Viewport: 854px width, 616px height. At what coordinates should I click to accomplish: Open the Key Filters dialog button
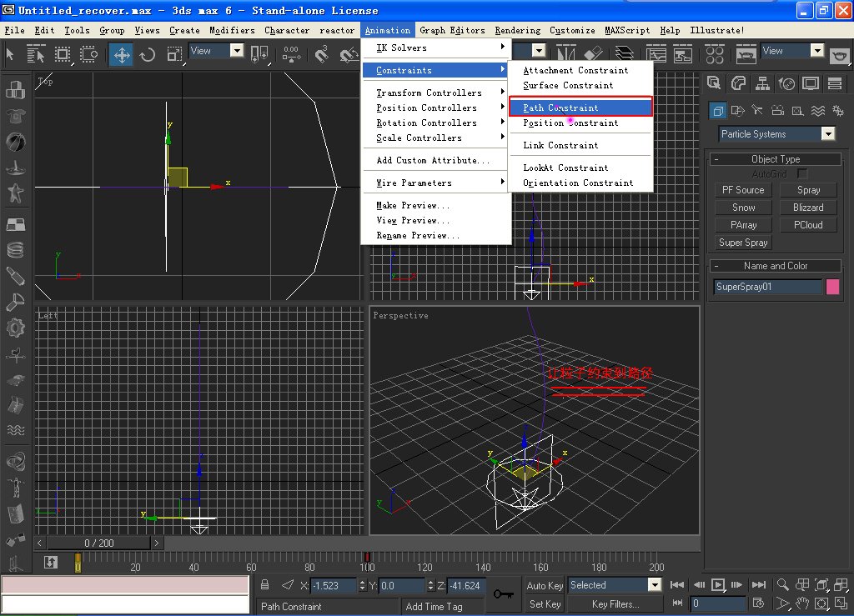(x=615, y=604)
